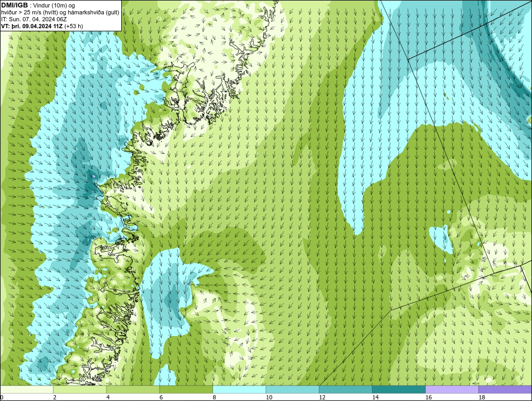Screen dimensions: 532x401
Task: Click the 8–10 m/s light cyan legend swatch
Action: [x=239, y=389]
